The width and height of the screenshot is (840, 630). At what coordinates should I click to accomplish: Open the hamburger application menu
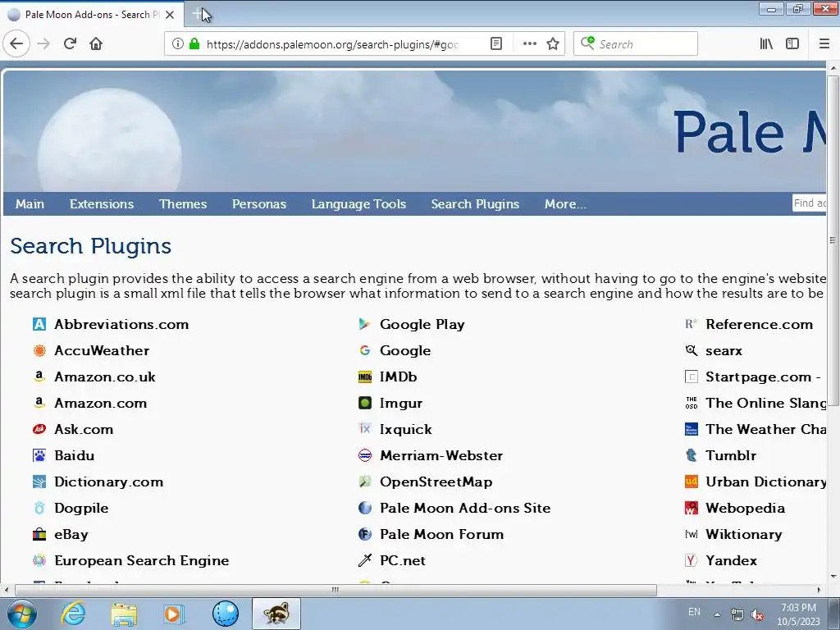[824, 44]
